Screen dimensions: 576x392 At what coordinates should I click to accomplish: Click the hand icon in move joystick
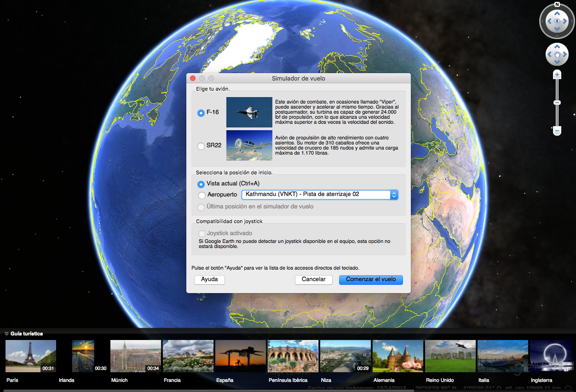tap(557, 54)
